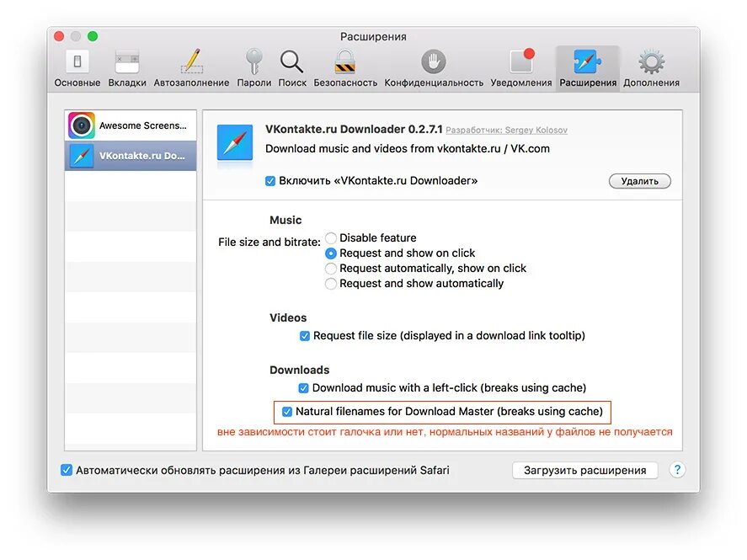Select Disable feature radio option
Screen dimensions: 747x560
[331, 237]
